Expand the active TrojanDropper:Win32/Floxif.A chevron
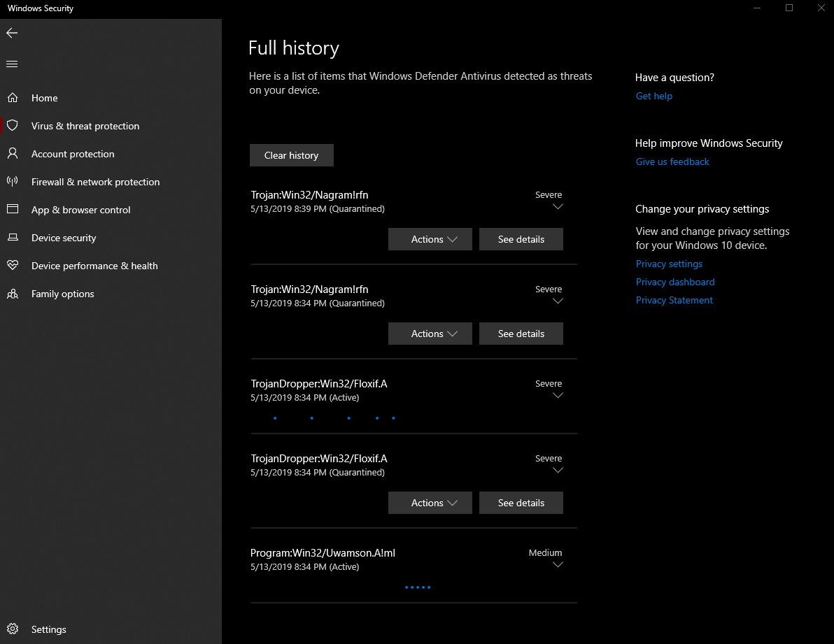 tap(558, 396)
